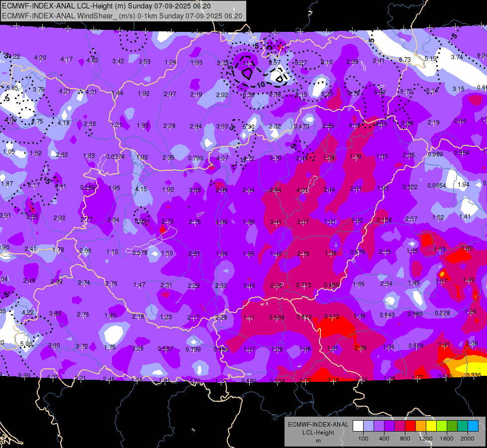Click the wind shear value 0.0654
This screenshot has width=487, height=448.
coord(436,186)
